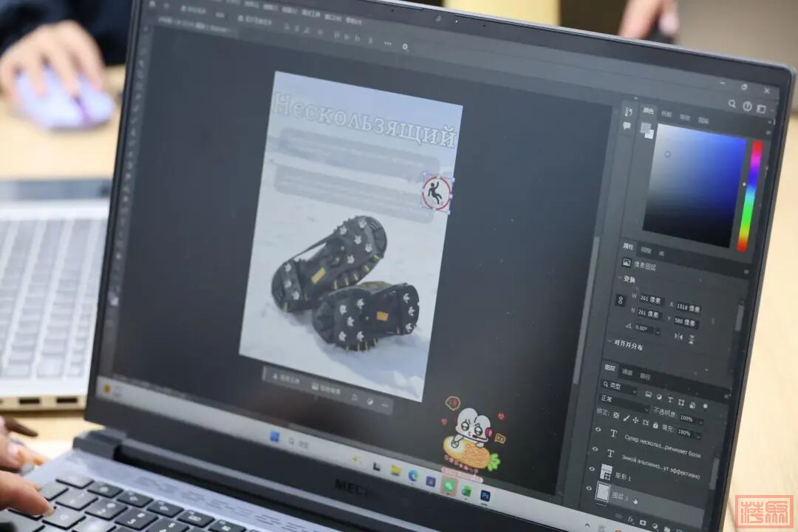This screenshot has height=532, width=798.
Task: Open Photoshop from the Windows taskbar
Action: click(x=485, y=495)
